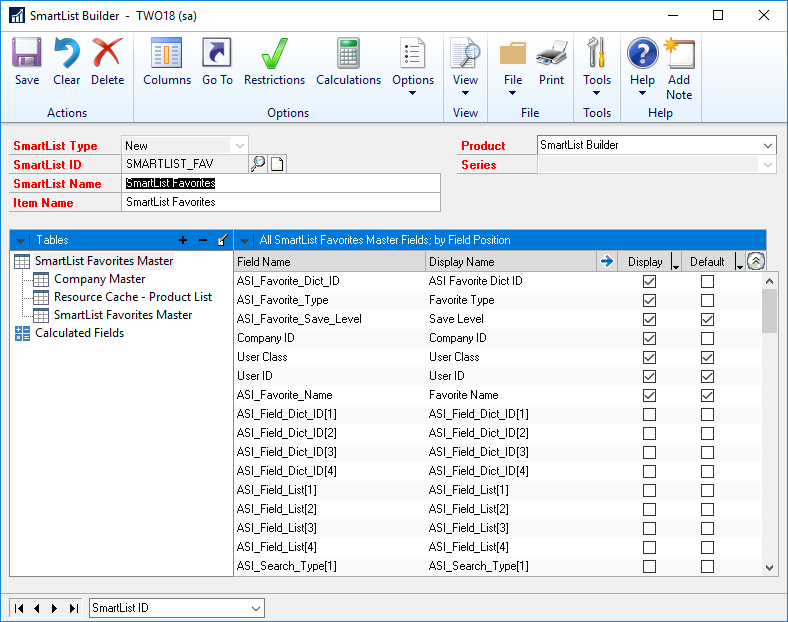Click the Save icon in Actions group

27,53
